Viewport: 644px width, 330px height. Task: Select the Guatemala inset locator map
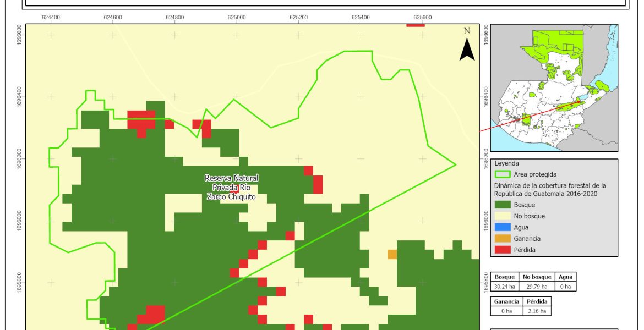coord(554,88)
